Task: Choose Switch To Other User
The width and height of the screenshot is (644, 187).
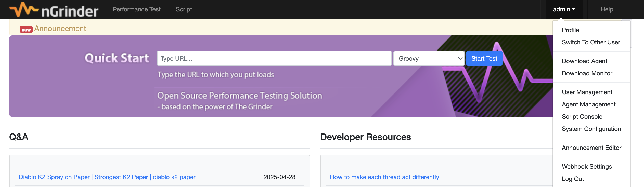Action: [x=591, y=42]
